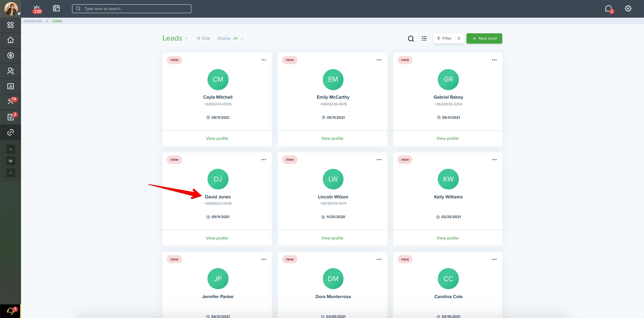Click the 14 Total count label

coord(203,38)
